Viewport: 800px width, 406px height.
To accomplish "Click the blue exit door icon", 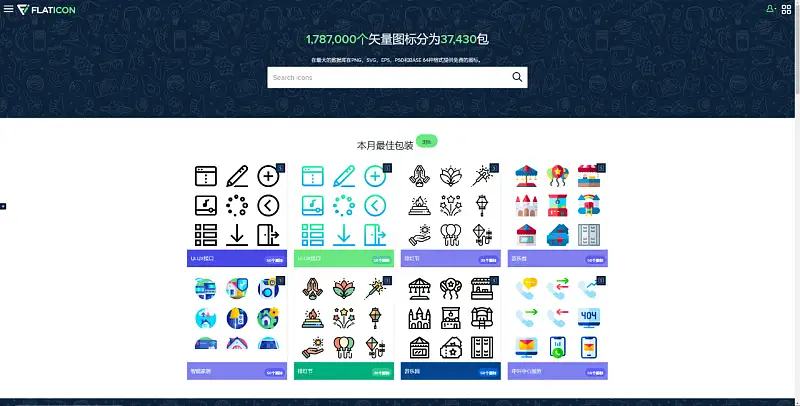I will point(375,235).
